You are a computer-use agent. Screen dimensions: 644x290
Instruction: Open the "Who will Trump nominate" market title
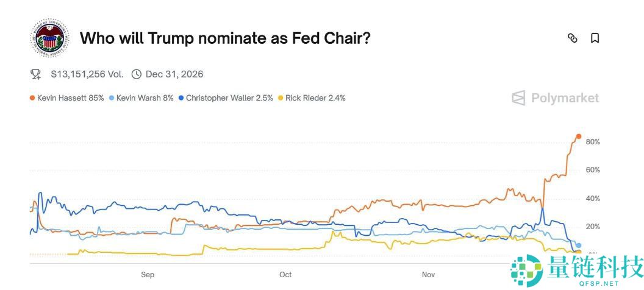pyautogui.click(x=225, y=38)
